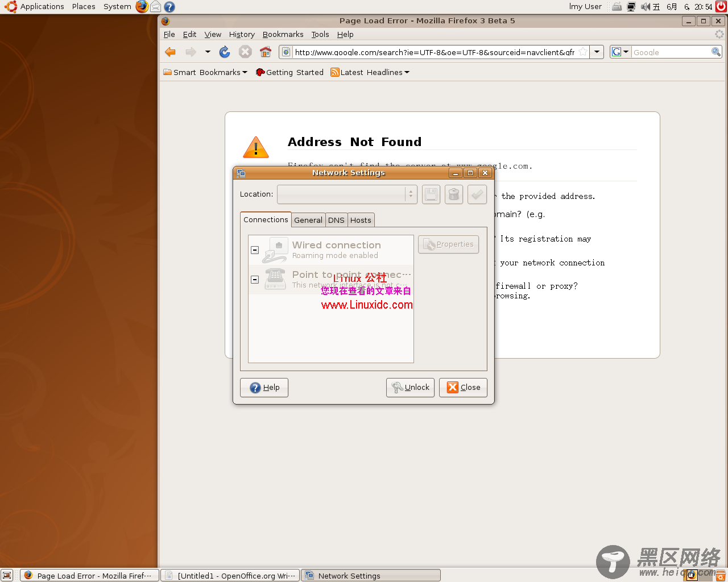Reload the page with Reload icon
Viewport: 728px width, 582px height.
225,52
